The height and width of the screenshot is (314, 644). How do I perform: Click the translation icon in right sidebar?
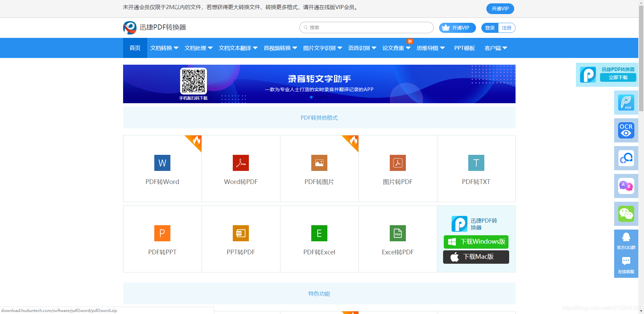[x=626, y=186]
